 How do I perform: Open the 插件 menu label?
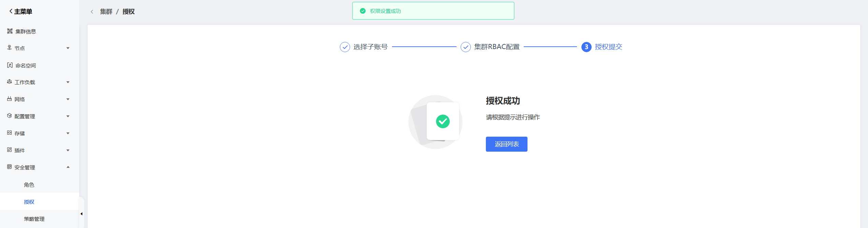(20, 151)
